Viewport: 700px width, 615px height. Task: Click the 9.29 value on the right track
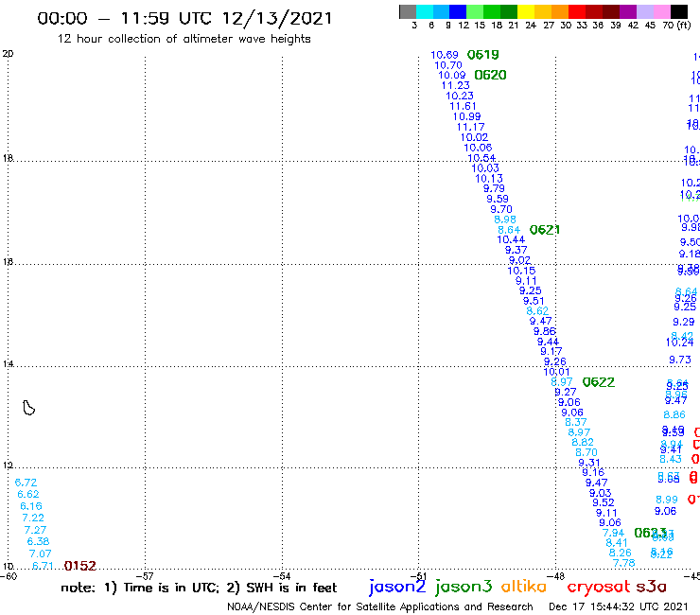tap(684, 322)
